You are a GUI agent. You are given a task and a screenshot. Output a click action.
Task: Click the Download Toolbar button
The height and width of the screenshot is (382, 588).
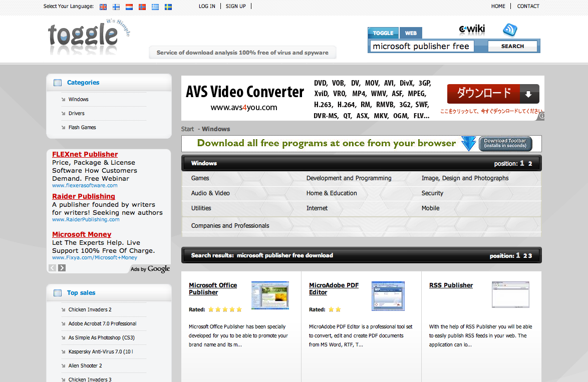[x=505, y=144]
